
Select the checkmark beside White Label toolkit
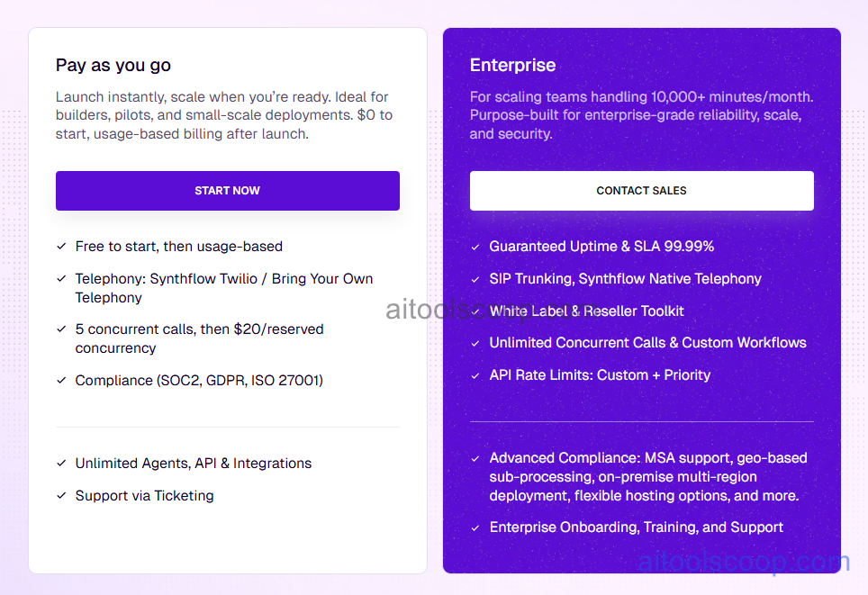[475, 311]
